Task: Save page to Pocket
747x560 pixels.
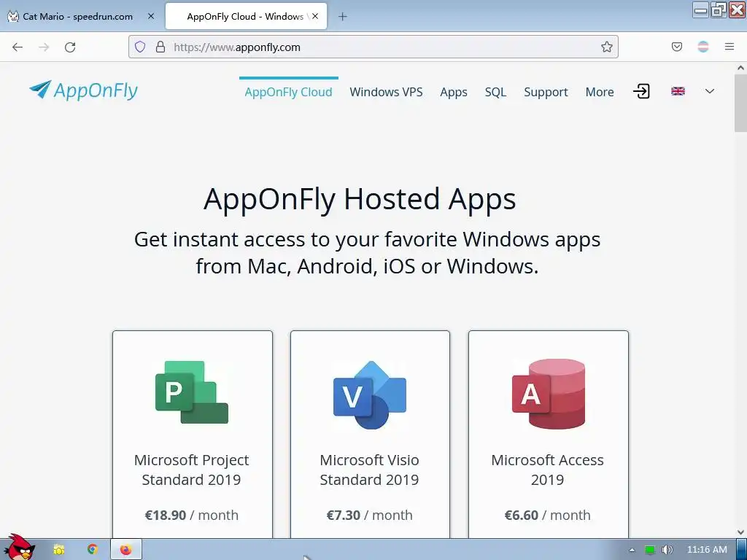Action: click(x=676, y=47)
